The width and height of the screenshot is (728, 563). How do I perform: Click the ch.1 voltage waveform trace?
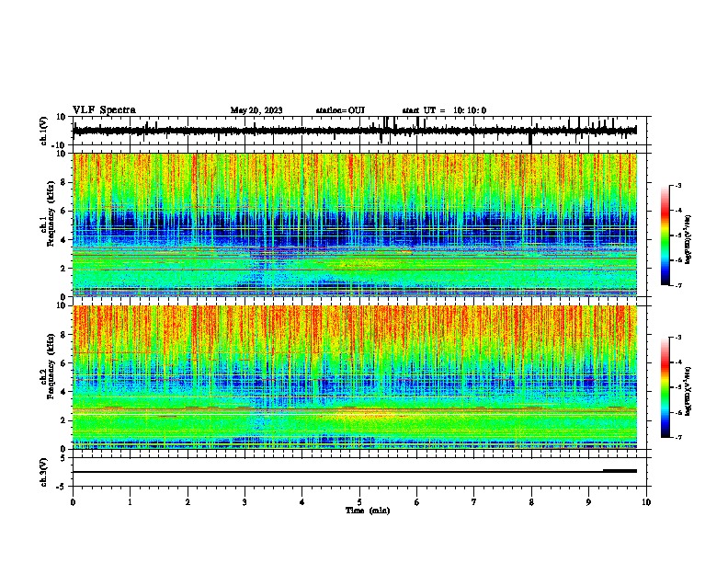355,131
